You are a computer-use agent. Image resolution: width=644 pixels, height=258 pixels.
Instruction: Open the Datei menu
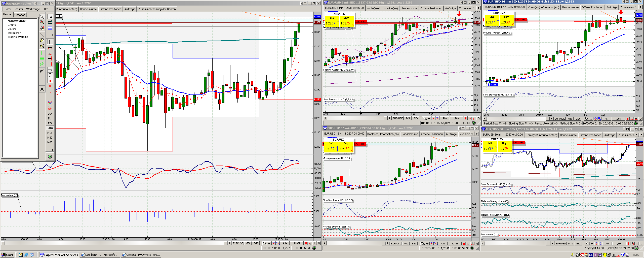8,9
